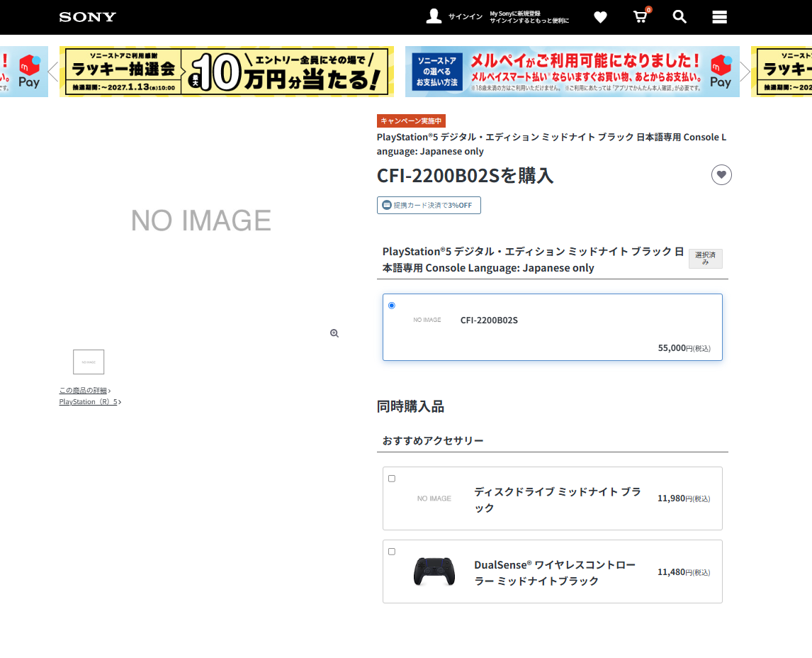Open the PlayStation (R) 5 link
Viewport: 812px width, 658px height.
88,401
